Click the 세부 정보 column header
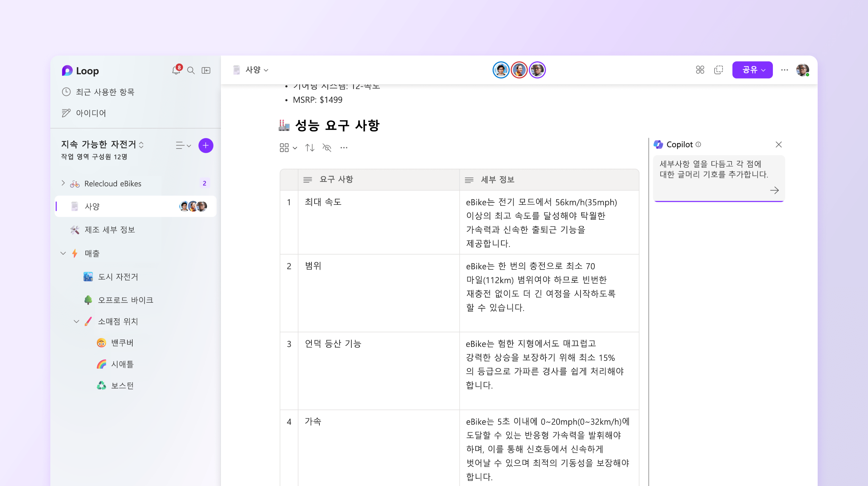Image resolution: width=868 pixels, height=486 pixels. pos(549,179)
